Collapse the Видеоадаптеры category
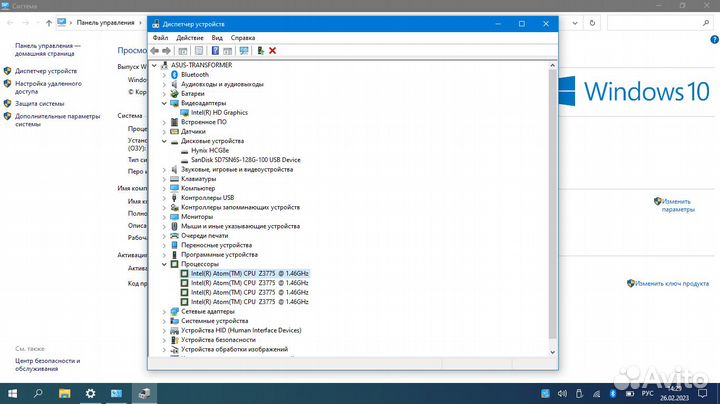 (x=164, y=103)
